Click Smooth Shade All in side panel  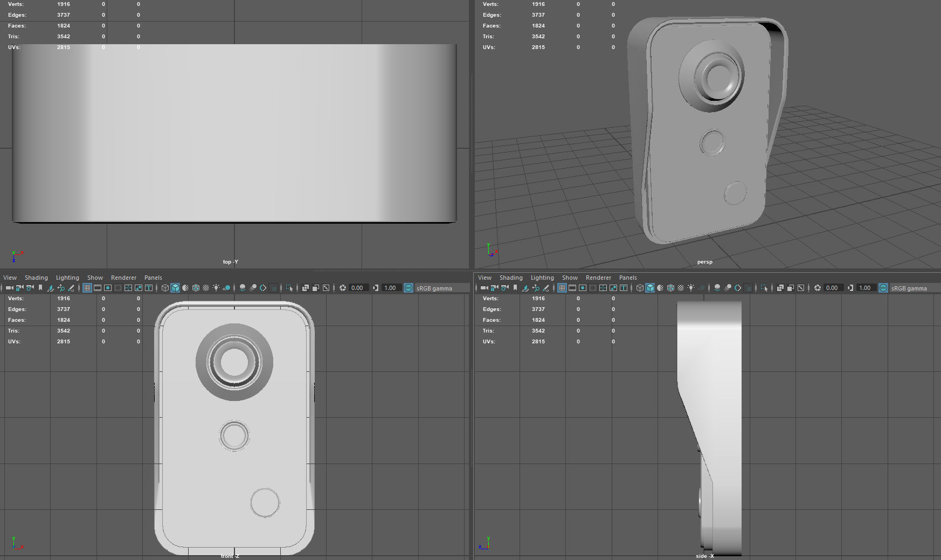tap(650, 288)
